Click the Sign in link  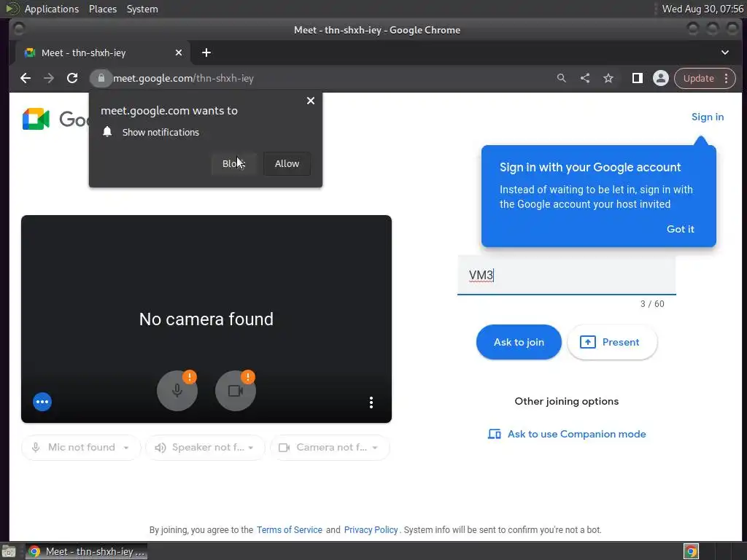click(708, 117)
